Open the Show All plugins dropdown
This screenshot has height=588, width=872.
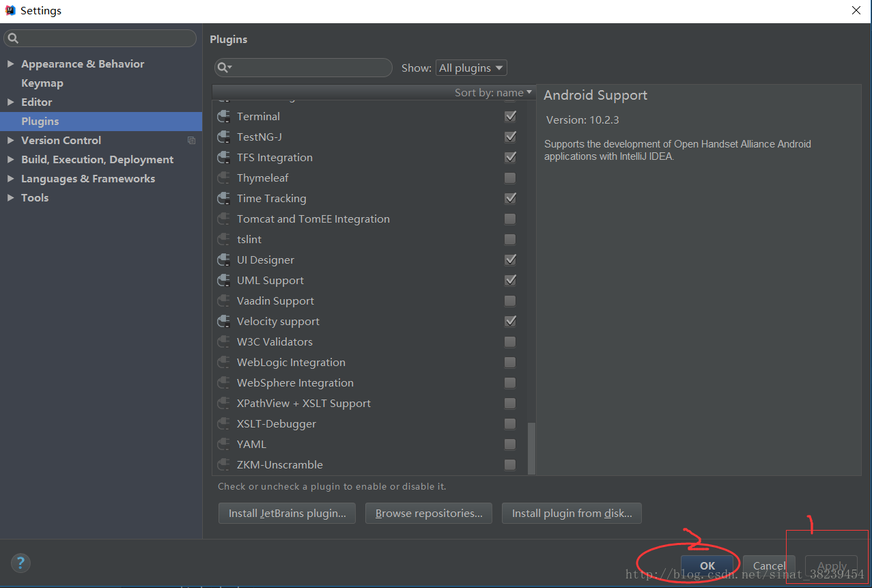point(471,68)
